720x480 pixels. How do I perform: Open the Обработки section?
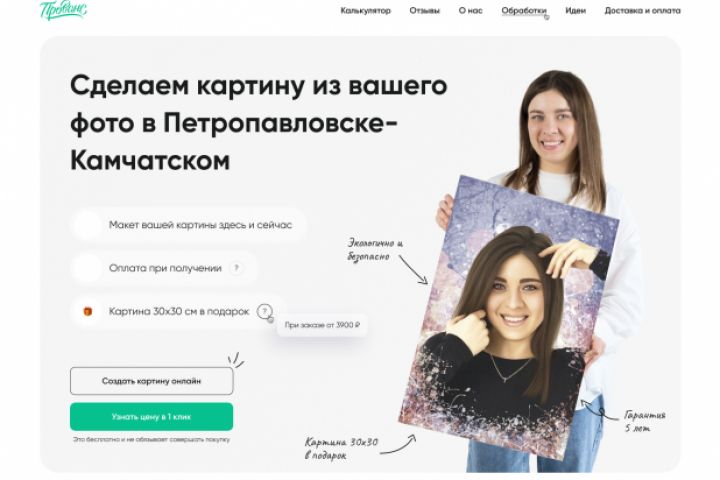[523, 11]
